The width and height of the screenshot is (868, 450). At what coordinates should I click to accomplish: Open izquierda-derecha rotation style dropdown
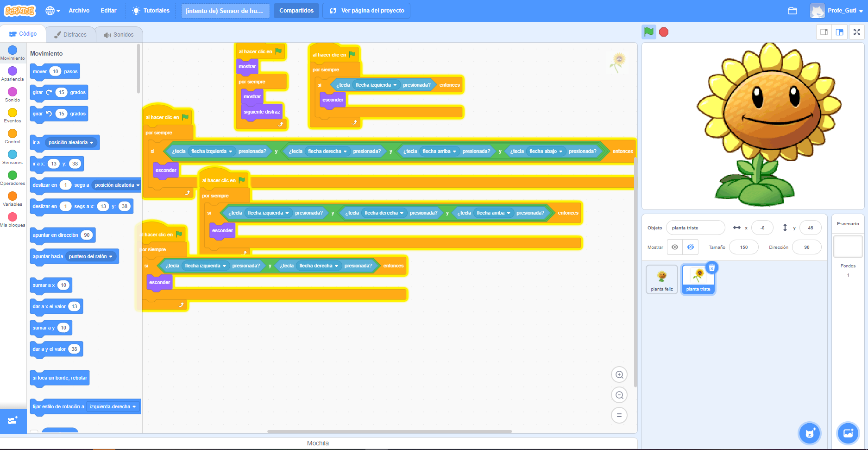tap(113, 406)
